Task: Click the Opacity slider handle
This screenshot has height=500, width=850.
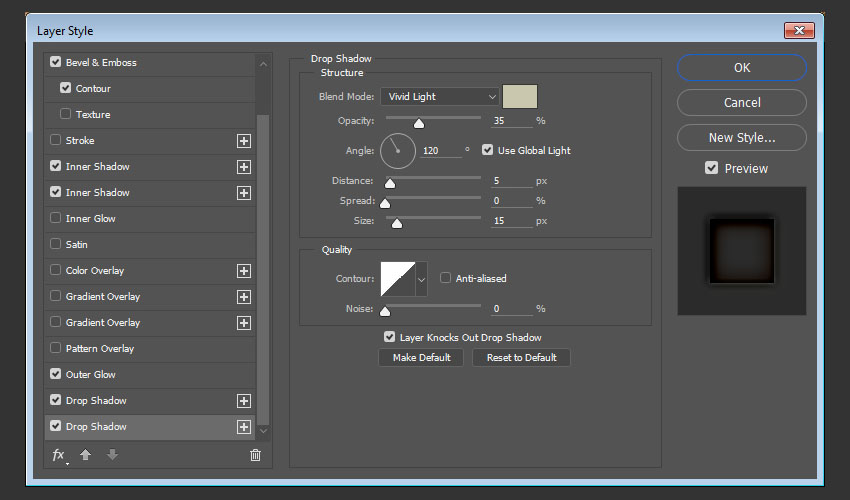Action: point(418,124)
